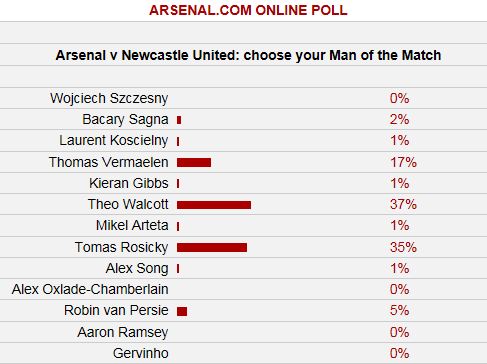The height and width of the screenshot is (364, 487).
Task: Select the Kieran Gibbs row label
Action: [x=129, y=183]
